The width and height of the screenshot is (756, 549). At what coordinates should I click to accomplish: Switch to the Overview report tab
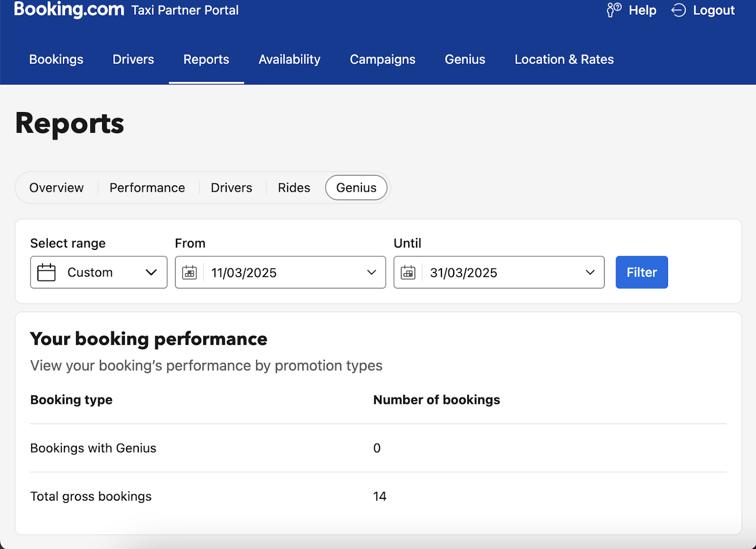(x=57, y=188)
